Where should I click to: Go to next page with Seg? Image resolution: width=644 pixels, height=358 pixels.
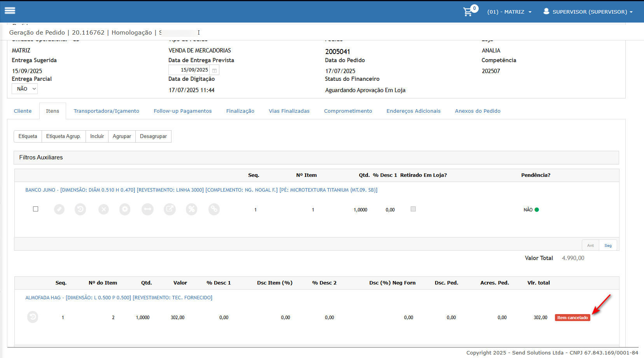coord(608,245)
